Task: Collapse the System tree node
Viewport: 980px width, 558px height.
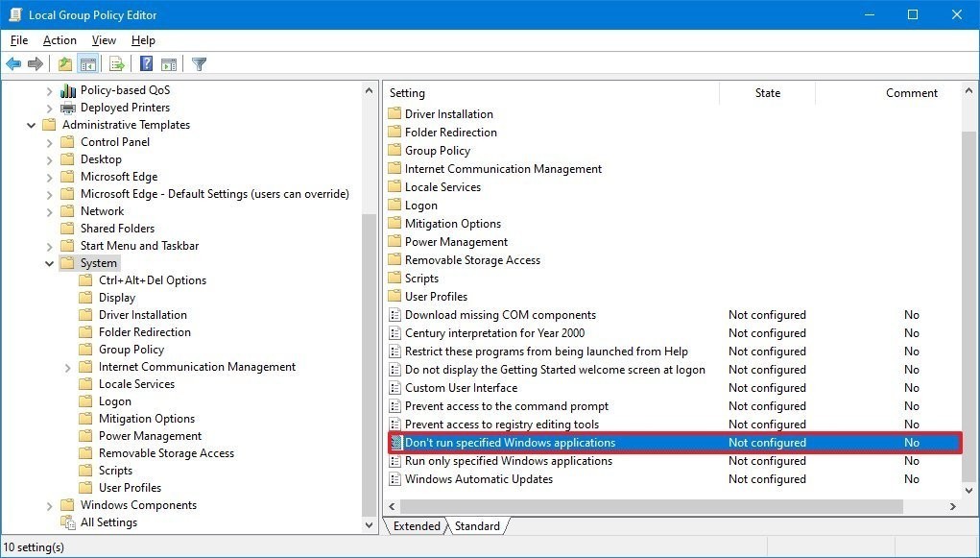Action: 48,262
